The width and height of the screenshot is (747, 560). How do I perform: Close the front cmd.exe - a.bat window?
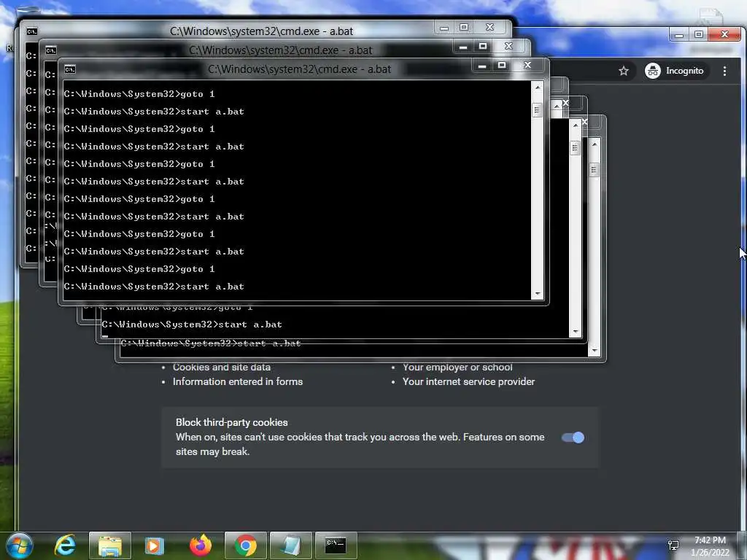click(527, 65)
